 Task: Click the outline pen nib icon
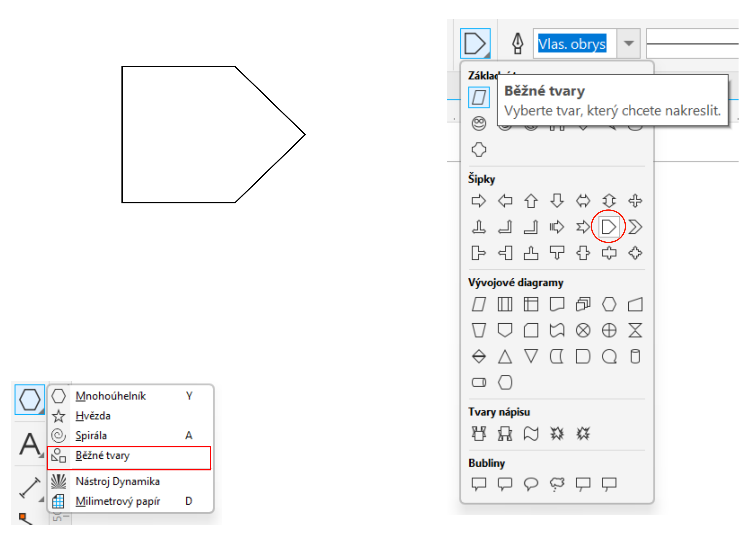pos(518,44)
